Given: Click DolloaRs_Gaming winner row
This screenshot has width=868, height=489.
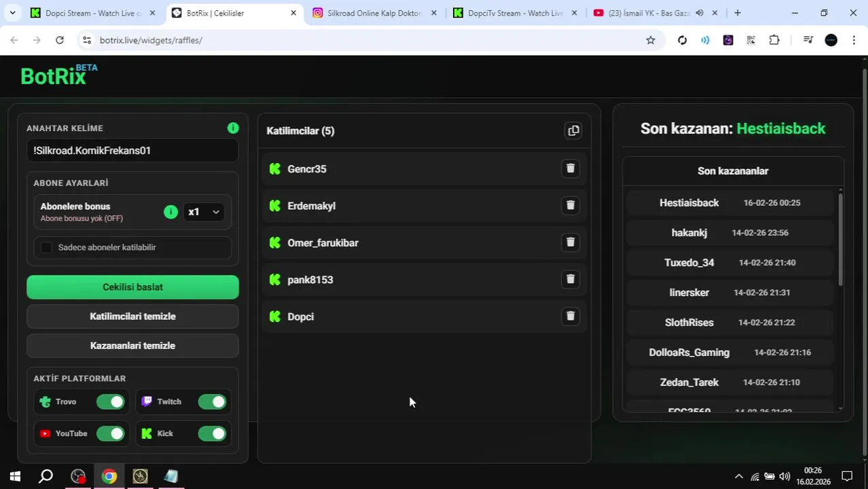Looking at the screenshot, I should click(729, 352).
